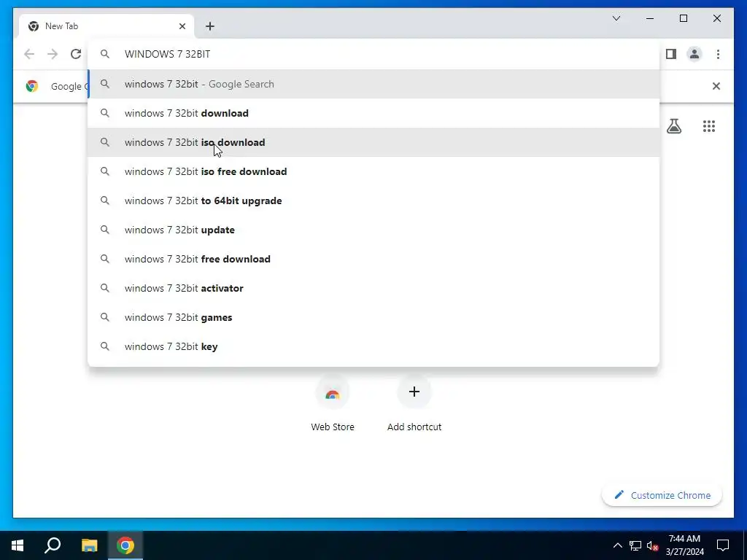747x560 pixels.
Task: Open the side panel icon
Action: (671, 54)
